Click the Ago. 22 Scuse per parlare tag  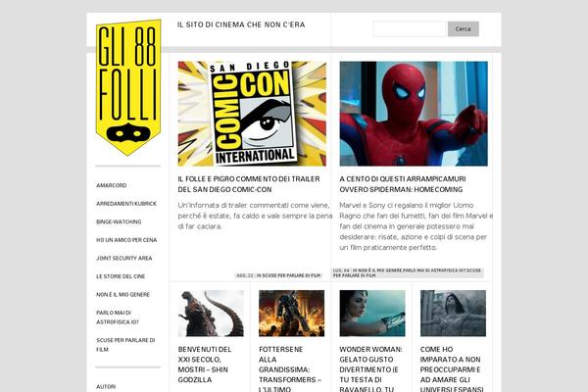click(278, 275)
